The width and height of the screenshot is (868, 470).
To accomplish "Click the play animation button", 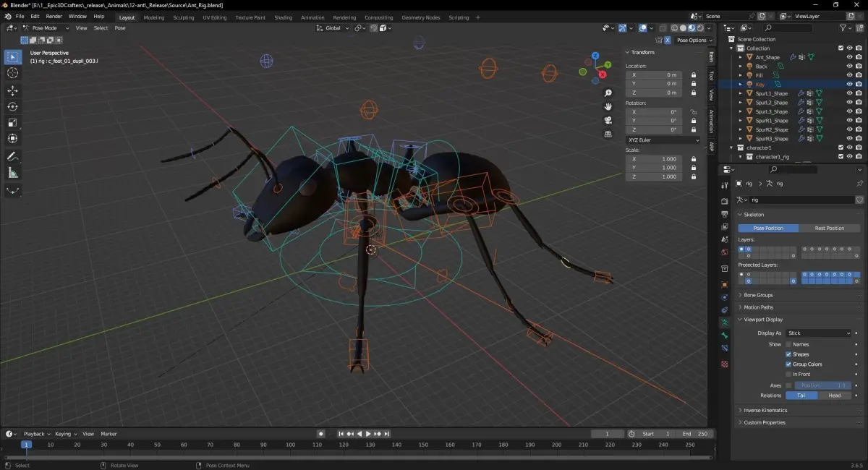I will 368,434.
